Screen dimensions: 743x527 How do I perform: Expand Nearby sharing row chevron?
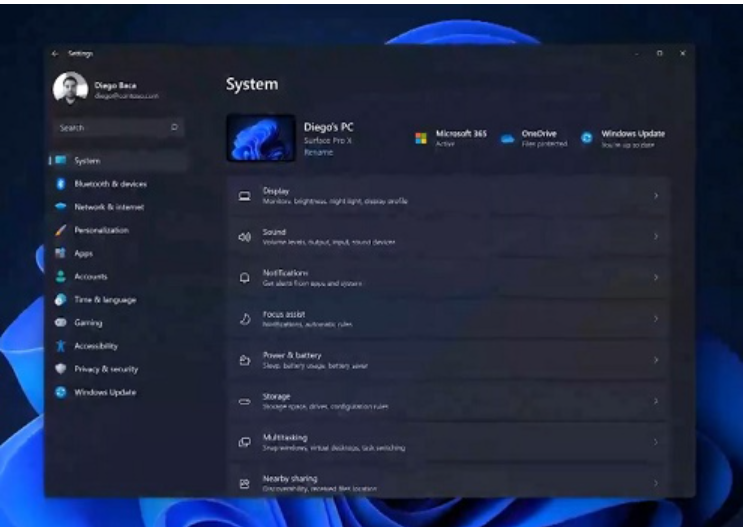coord(656,483)
